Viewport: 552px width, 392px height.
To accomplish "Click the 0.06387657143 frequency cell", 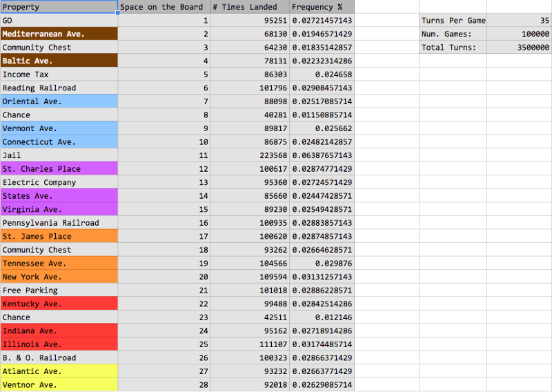I will (322, 155).
